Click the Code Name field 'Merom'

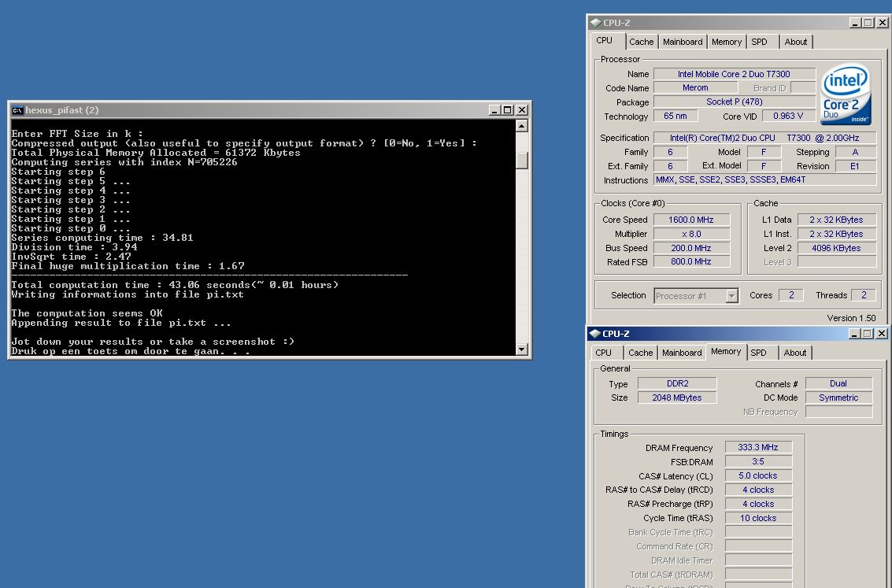pos(695,87)
